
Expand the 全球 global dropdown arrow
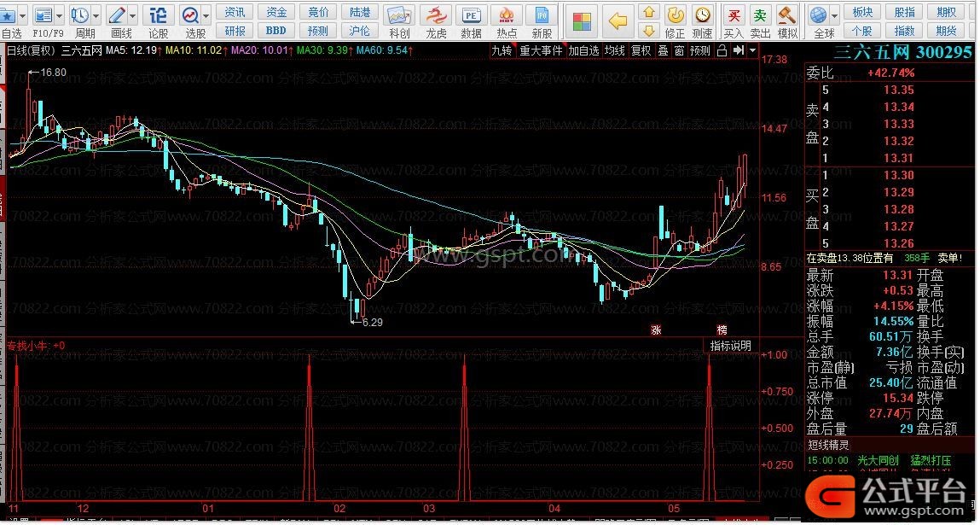[x=834, y=15]
